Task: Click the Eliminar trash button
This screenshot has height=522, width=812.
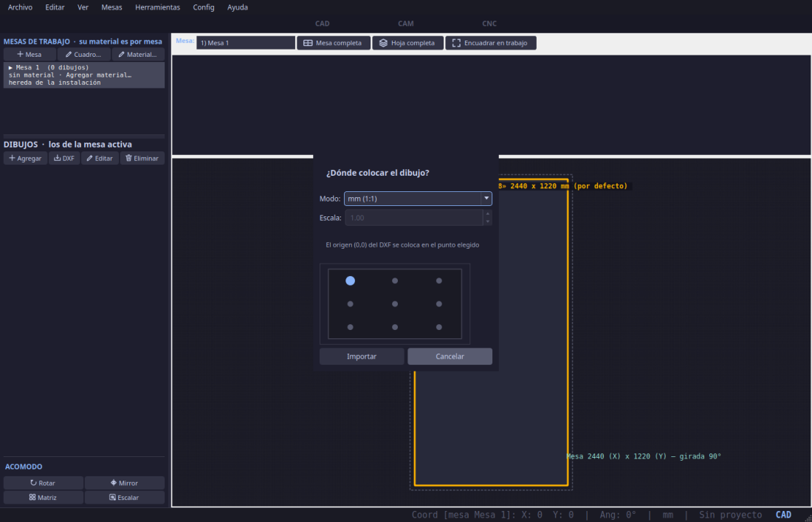Action: point(142,159)
